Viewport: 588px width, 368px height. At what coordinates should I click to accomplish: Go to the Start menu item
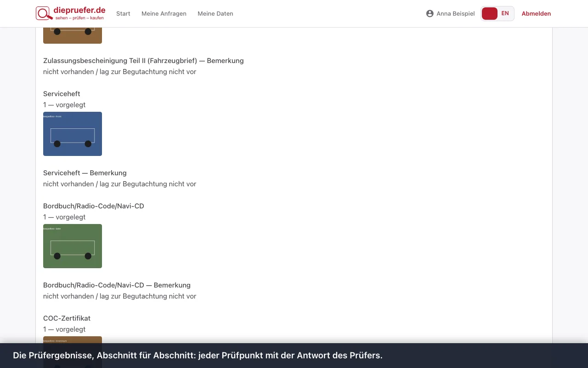pyautogui.click(x=123, y=14)
